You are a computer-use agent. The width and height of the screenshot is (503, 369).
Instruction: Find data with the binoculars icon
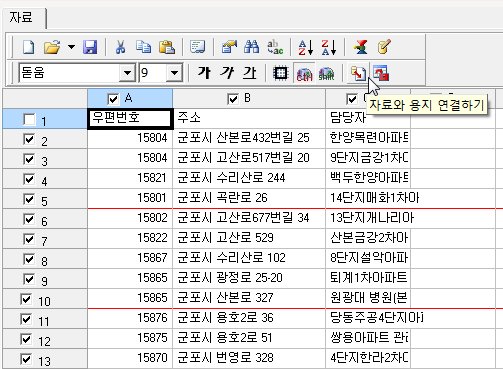pos(252,47)
